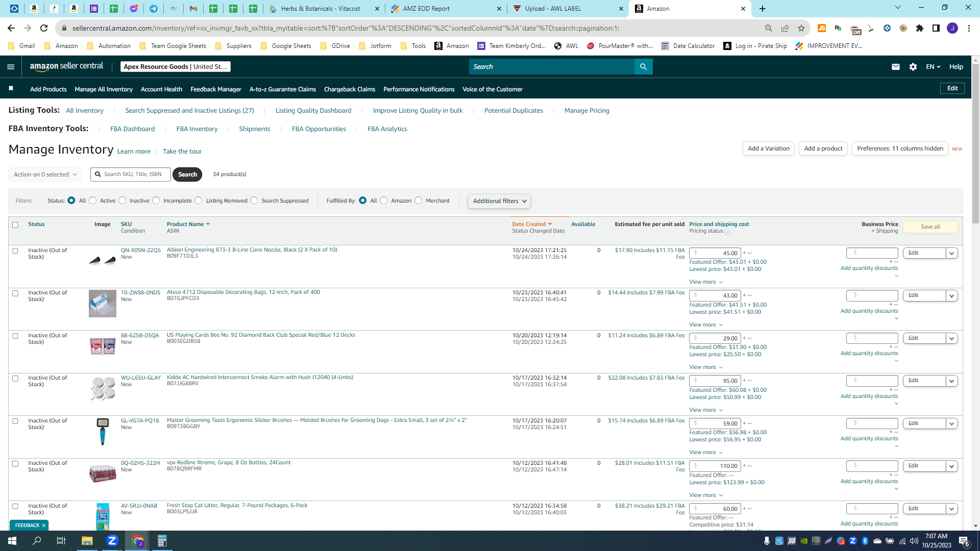Open Preferences: 11 columns hidden

tap(900, 148)
